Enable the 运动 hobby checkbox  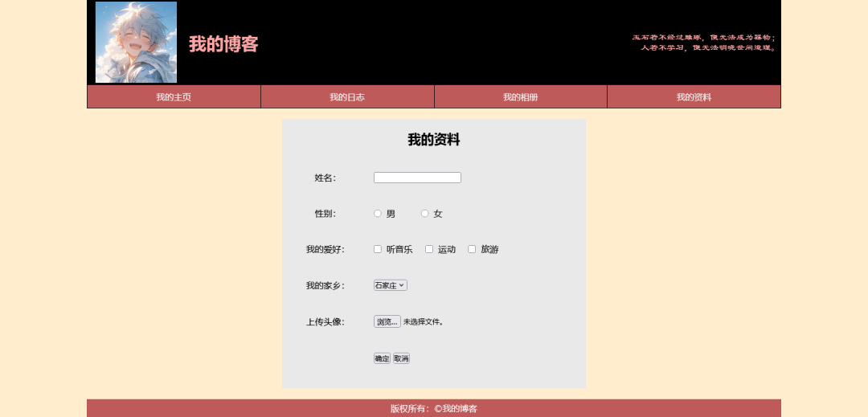429,249
